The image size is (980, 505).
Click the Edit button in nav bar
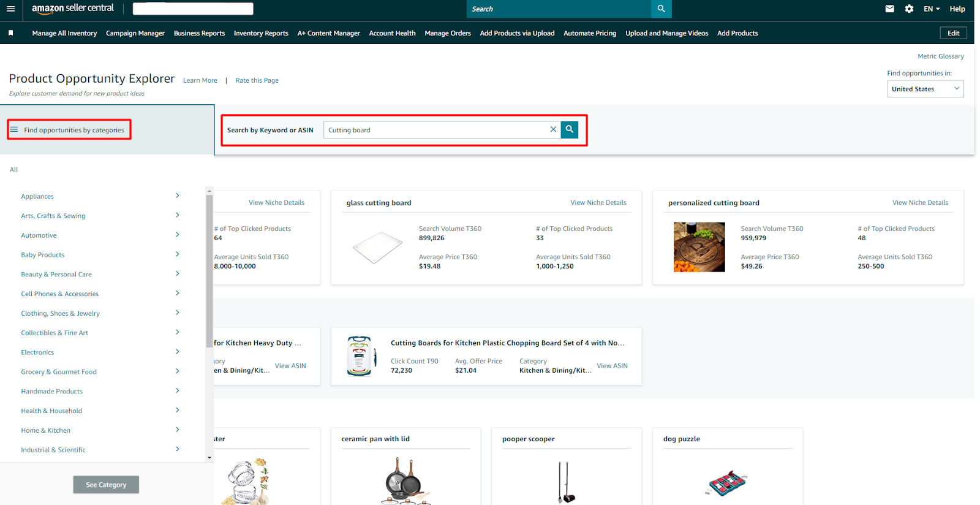pos(954,33)
